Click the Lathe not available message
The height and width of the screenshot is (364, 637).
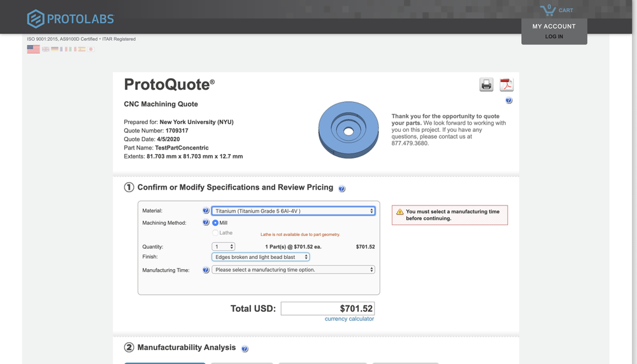(300, 235)
